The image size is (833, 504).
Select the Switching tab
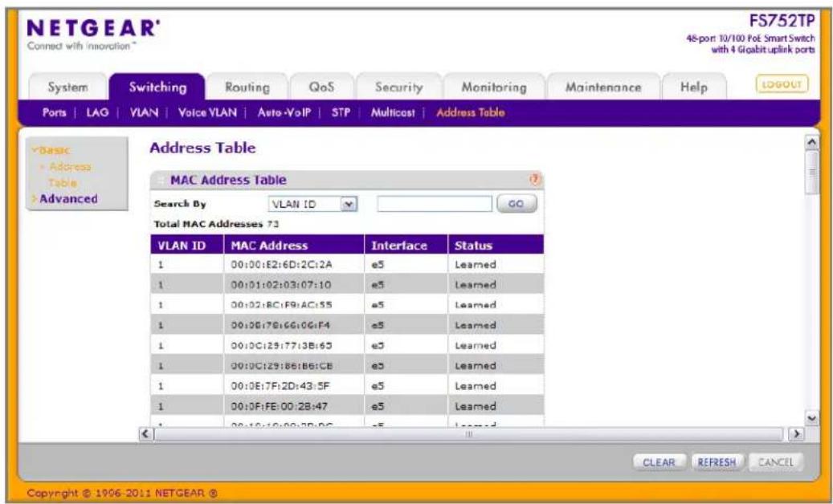coord(157,87)
